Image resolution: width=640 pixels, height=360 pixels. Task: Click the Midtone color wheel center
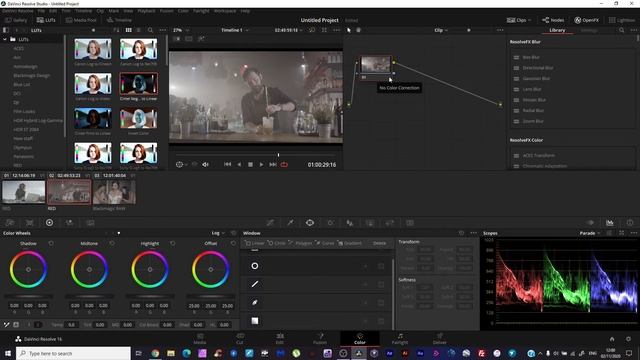89,269
